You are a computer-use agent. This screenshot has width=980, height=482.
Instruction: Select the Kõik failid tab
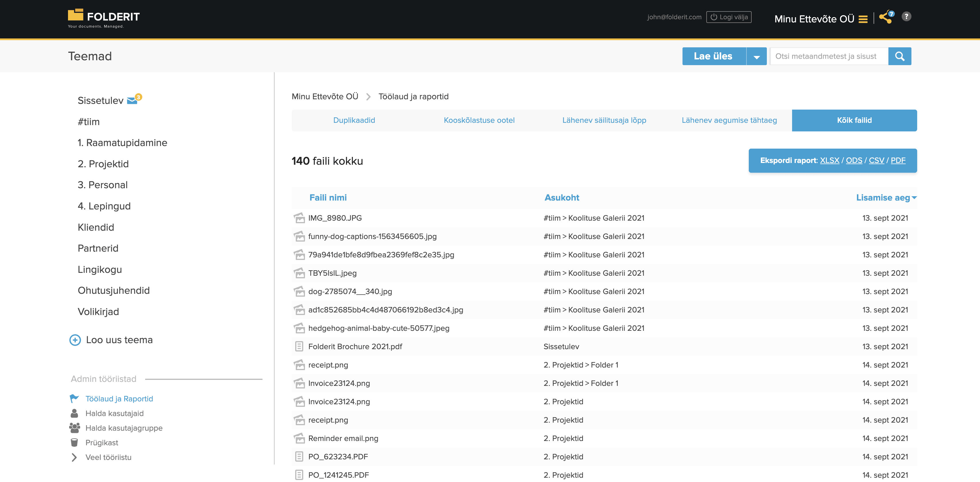tap(854, 120)
